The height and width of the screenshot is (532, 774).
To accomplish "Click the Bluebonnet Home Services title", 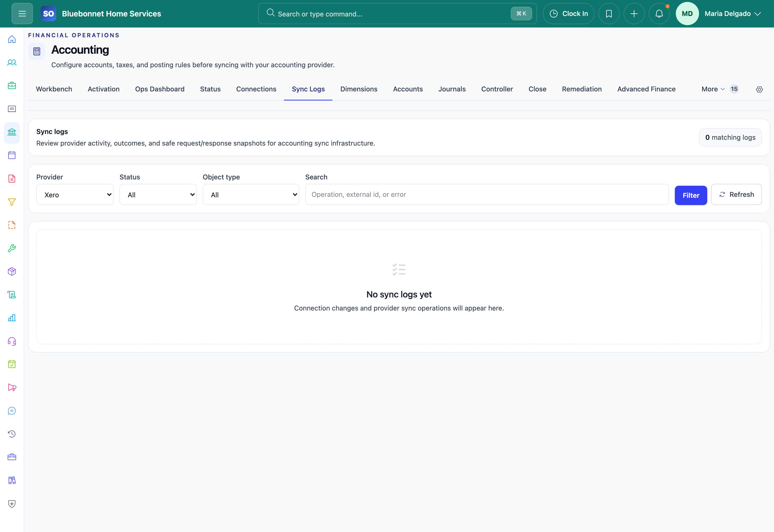I will tap(111, 14).
